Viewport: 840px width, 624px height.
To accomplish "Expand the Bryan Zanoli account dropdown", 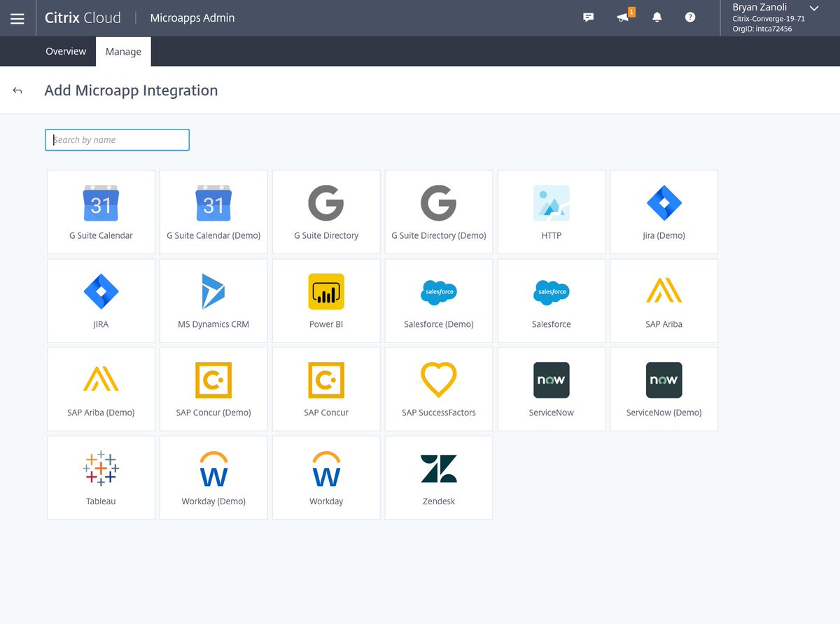I will [x=813, y=8].
